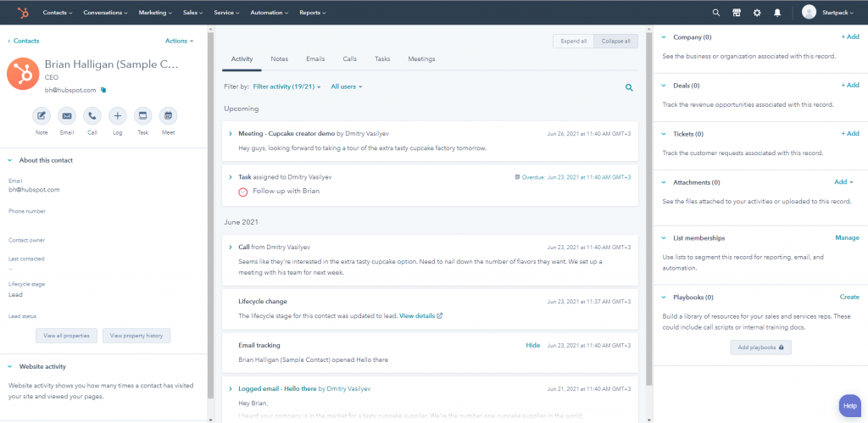This screenshot has height=423, width=868.
Task: Open the settings gear icon
Action: (x=757, y=13)
